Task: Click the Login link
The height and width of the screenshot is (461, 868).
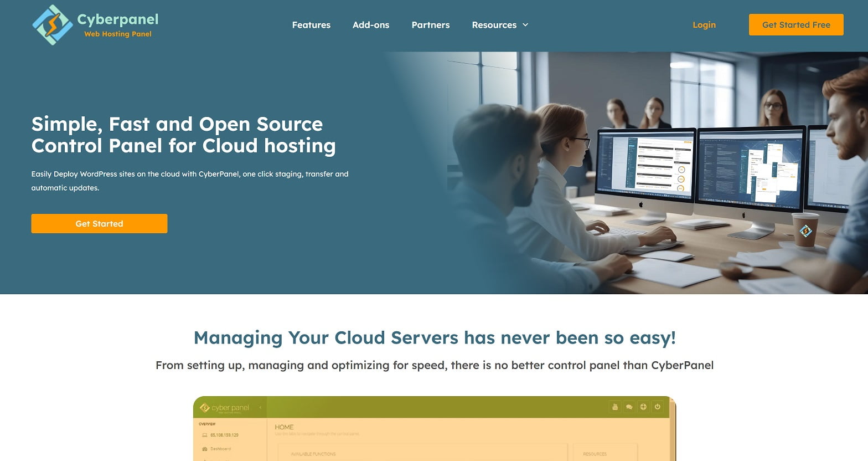Action: point(704,25)
